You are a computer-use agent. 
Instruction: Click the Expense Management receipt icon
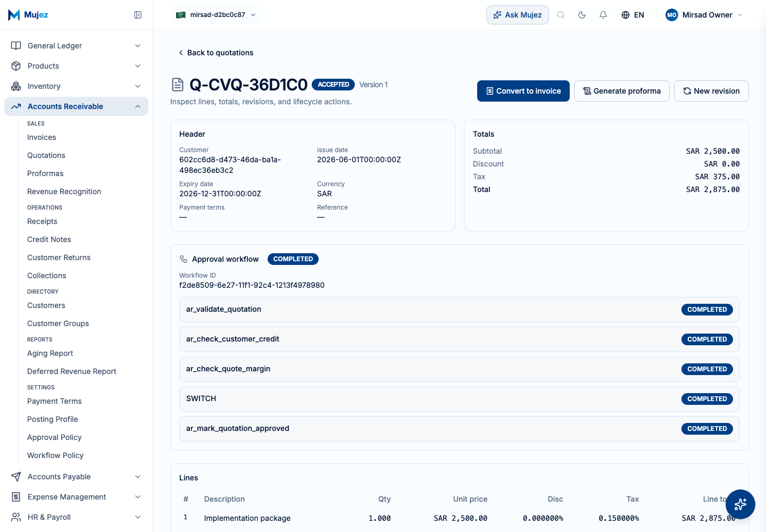pyautogui.click(x=16, y=497)
